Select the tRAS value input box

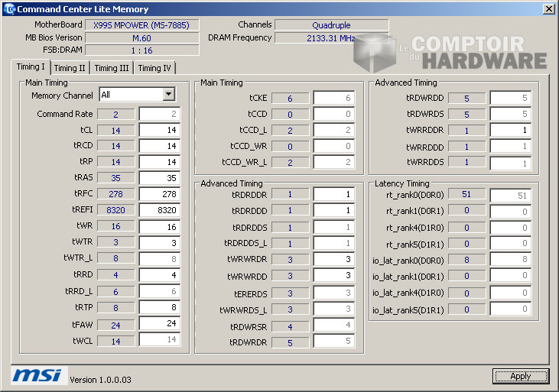pyautogui.click(x=160, y=178)
